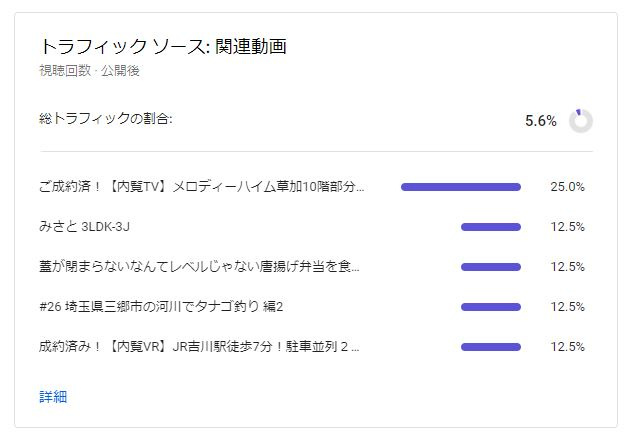
Task: Select the メロディーハイム草加10階部分 video title
Action: click(x=201, y=187)
